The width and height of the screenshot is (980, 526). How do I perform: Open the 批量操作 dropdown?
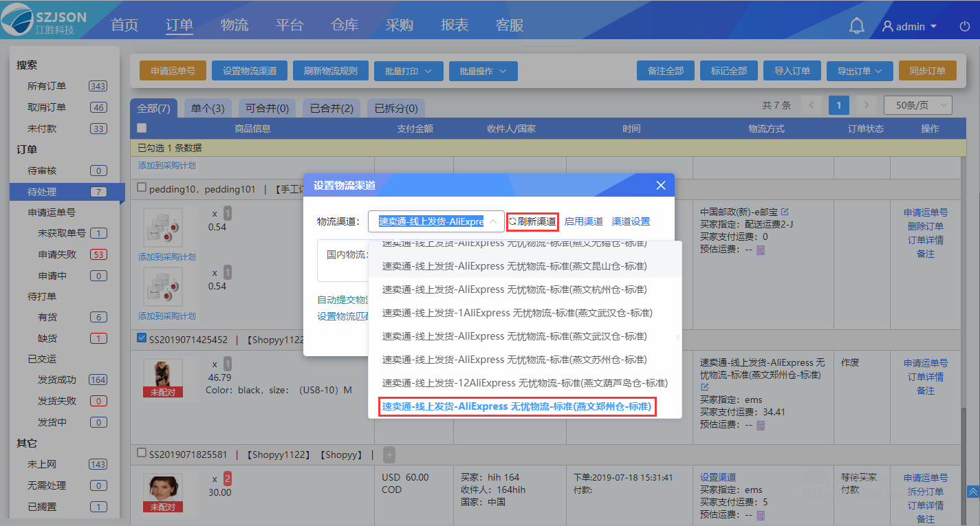(483, 71)
